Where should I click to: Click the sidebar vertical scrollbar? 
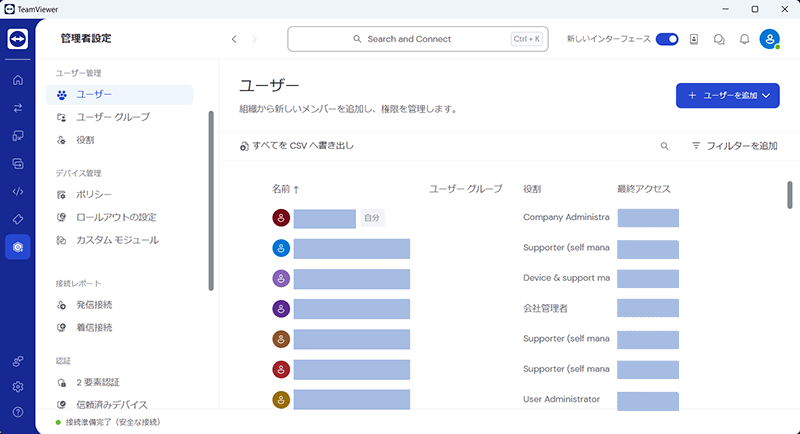tap(210, 200)
